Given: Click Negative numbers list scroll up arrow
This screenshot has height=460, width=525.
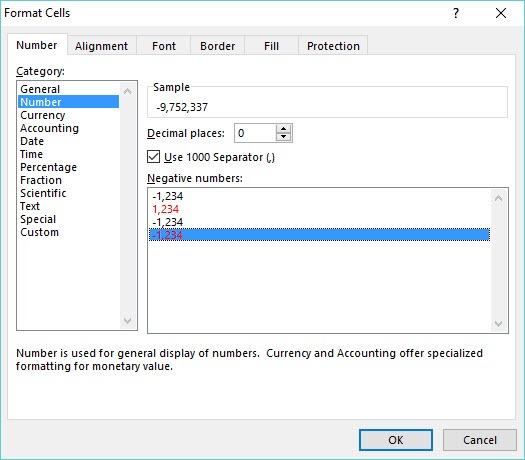Looking at the screenshot, I should (x=498, y=199).
